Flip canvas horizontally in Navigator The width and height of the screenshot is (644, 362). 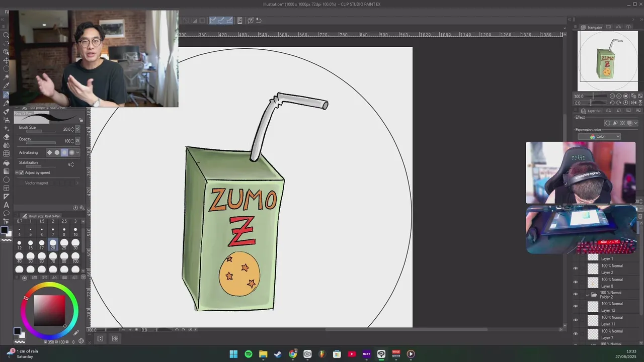point(633,103)
